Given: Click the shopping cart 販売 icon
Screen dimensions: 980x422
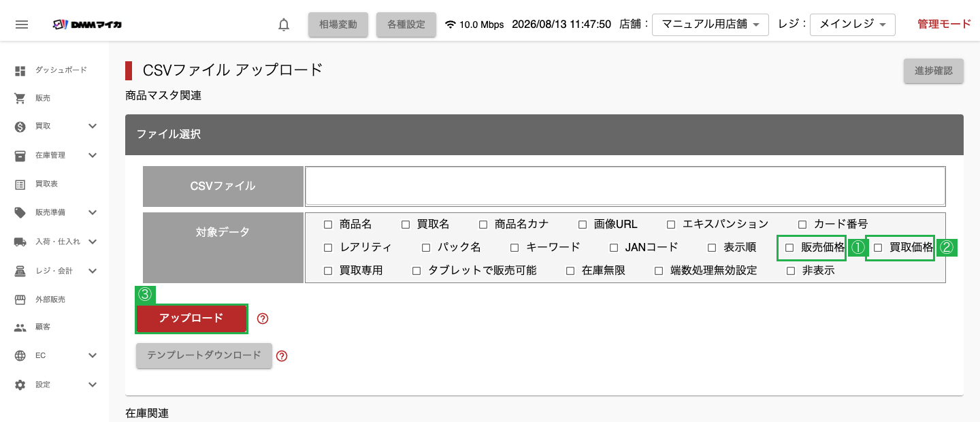Looking at the screenshot, I should (x=20, y=98).
